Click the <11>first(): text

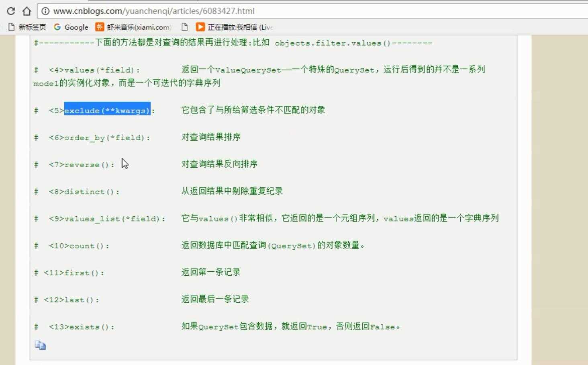tap(74, 273)
